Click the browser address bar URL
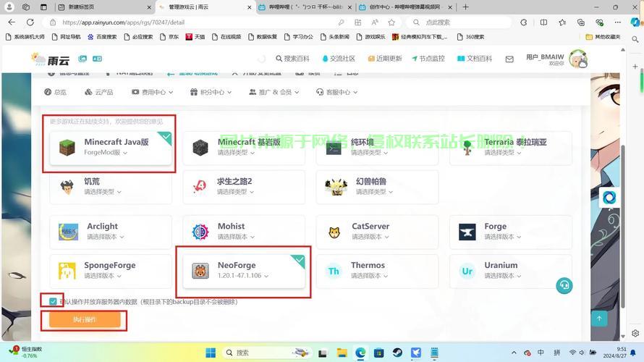The image size is (644, 362). (x=123, y=22)
